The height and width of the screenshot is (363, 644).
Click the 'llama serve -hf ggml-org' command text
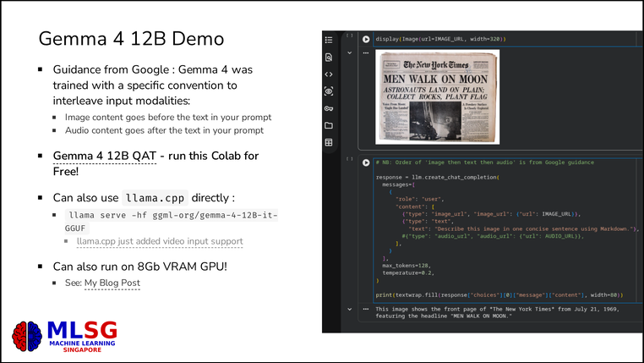(172, 221)
